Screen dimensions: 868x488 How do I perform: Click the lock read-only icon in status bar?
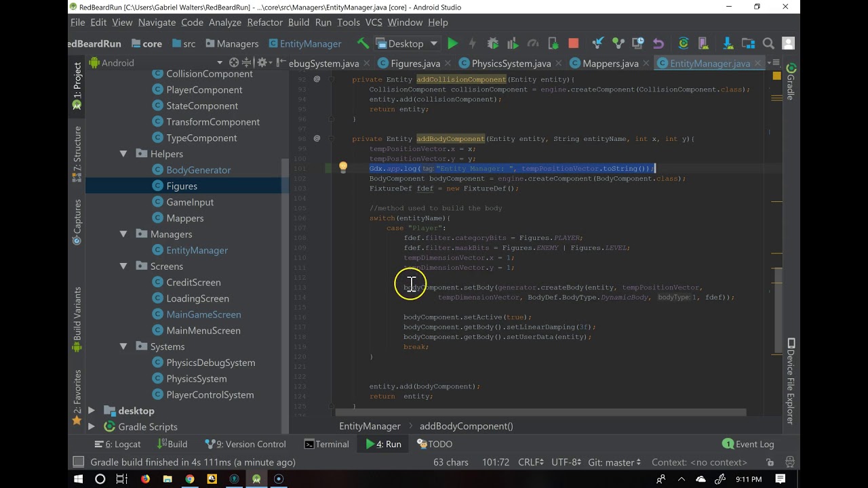[770, 462]
